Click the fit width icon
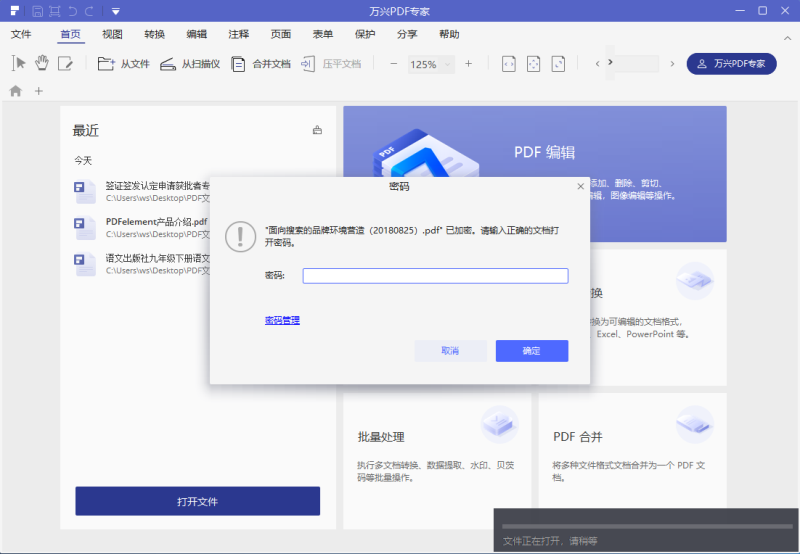 [509, 64]
